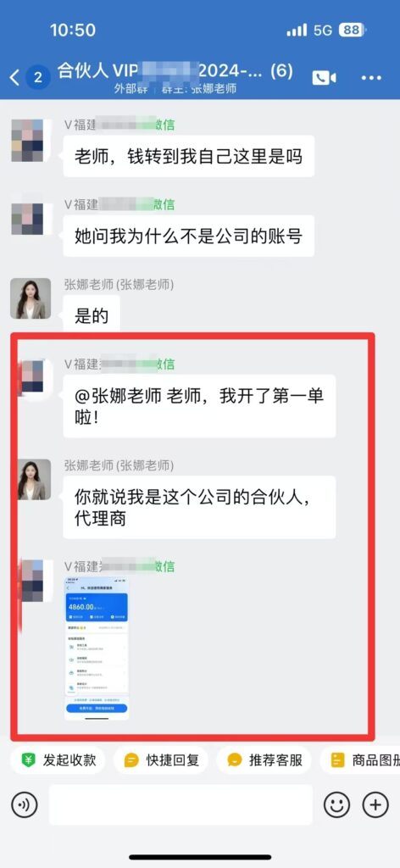400x868 pixels.
Task: Tap the unread count badge showing 2
Action: tap(37, 77)
